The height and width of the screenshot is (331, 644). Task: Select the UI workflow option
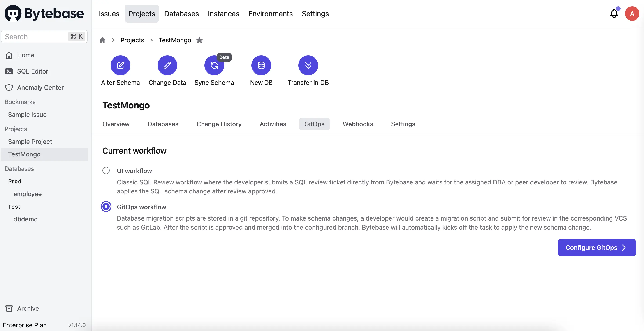[x=106, y=170]
